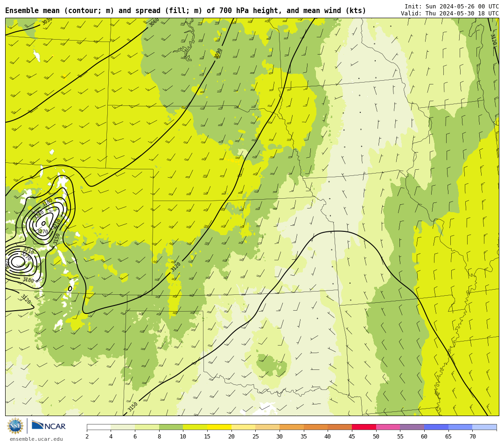The image size is (504, 445).
Task: Select the 'Valid: Thu 2024-05-30 18 UTC' text
Action: [450, 14]
